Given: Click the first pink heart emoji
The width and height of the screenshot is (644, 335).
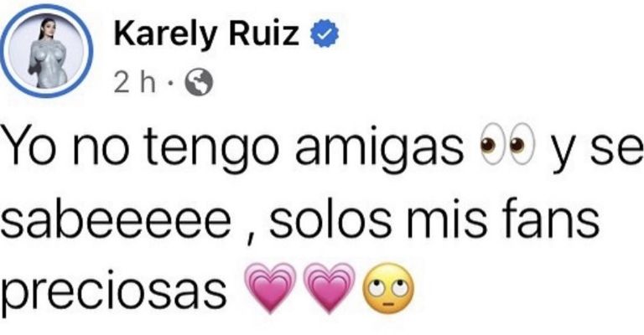Looking at the screenshot, I should (270, 288).
